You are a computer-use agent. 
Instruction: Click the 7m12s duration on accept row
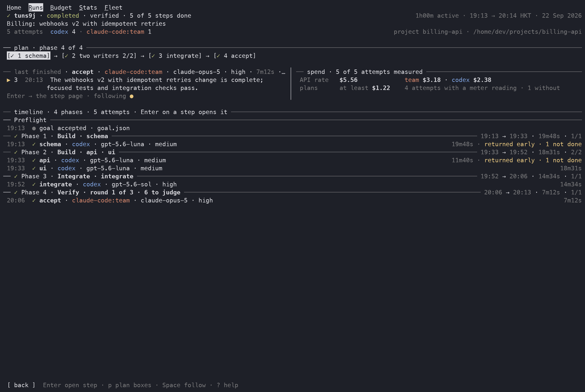(573, 200)
